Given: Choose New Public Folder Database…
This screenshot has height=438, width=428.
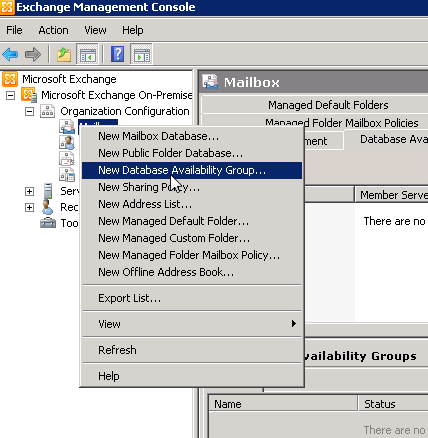Looking at the screenshot, I should coord(192,153).
